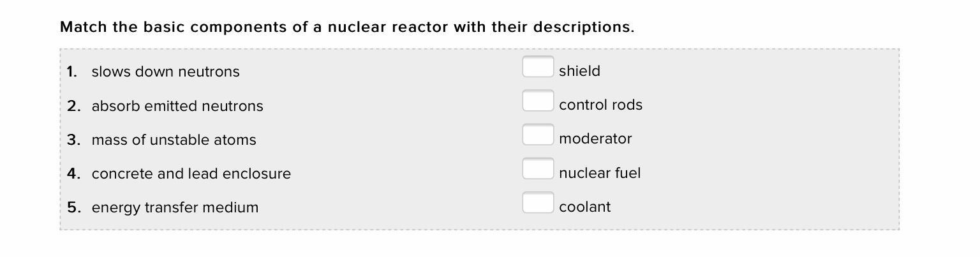Viewport: 980px width, 257px height.
Task: Click the description slows down neutrons
Action: [166, 71]
